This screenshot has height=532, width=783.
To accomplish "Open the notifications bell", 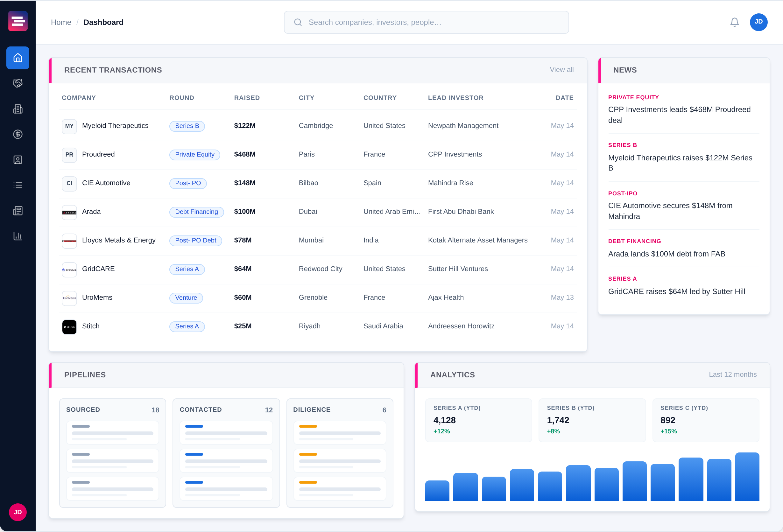I will click(735, 22).
